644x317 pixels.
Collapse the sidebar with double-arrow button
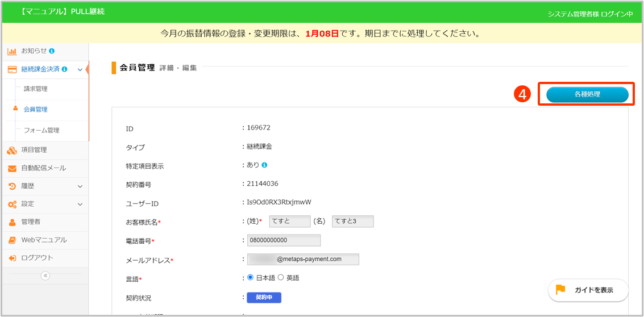point(45,276)
